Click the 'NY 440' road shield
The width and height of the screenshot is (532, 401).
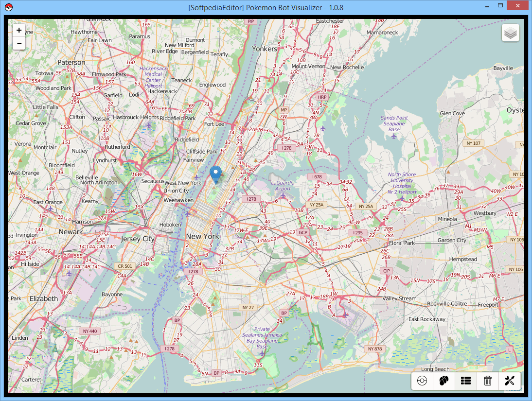[x=90, y=331]
